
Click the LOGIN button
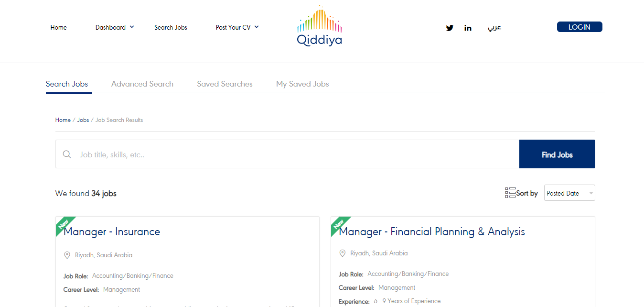(x=580, y=27)
